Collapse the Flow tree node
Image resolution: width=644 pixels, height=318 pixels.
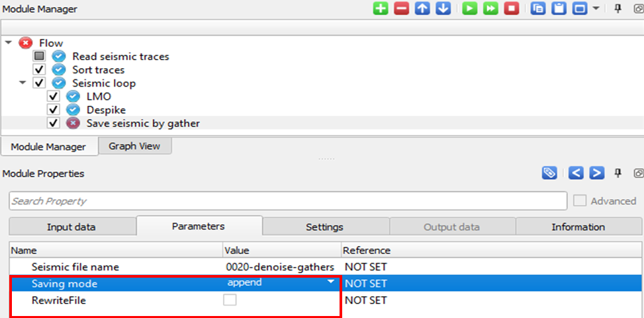click(9, 43)
